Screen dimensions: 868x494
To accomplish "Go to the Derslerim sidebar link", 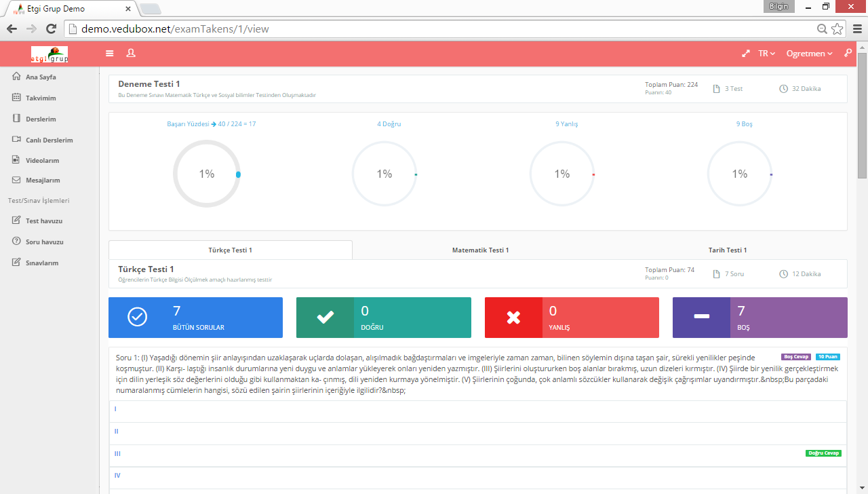I will 41,119.
